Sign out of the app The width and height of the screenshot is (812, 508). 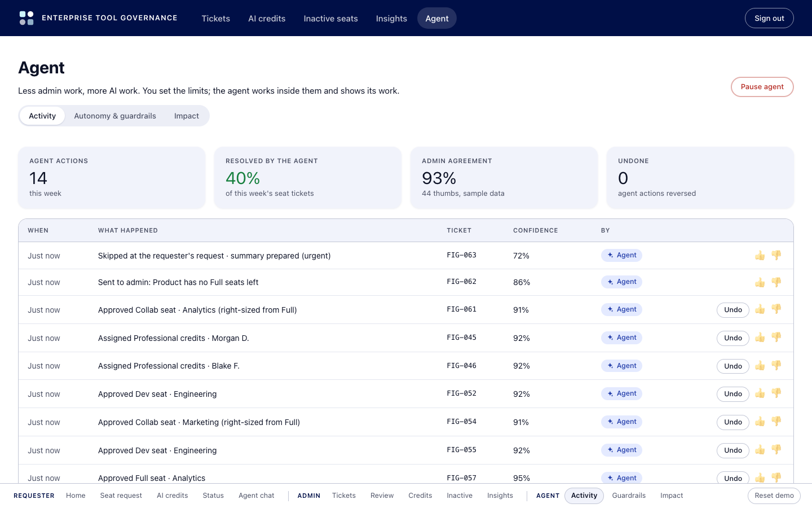pos(769,18)
